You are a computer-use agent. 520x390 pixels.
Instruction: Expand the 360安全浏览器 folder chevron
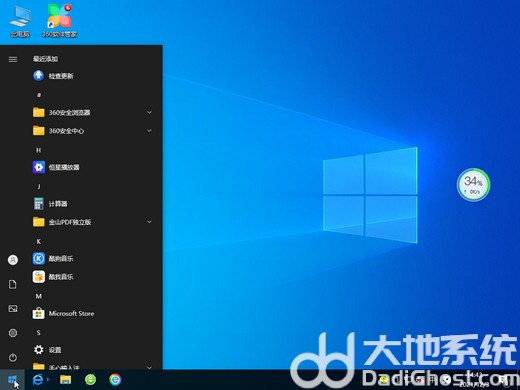click(149, 112)
